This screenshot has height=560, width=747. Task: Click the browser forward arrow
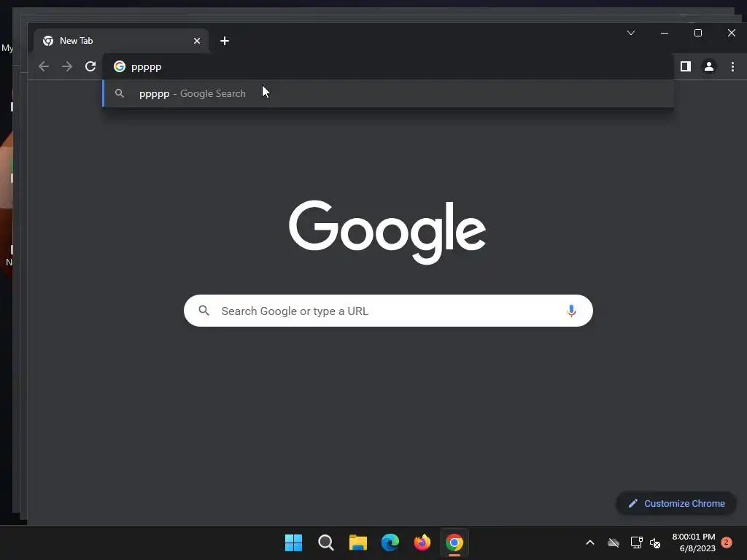(x=67, y=66)
